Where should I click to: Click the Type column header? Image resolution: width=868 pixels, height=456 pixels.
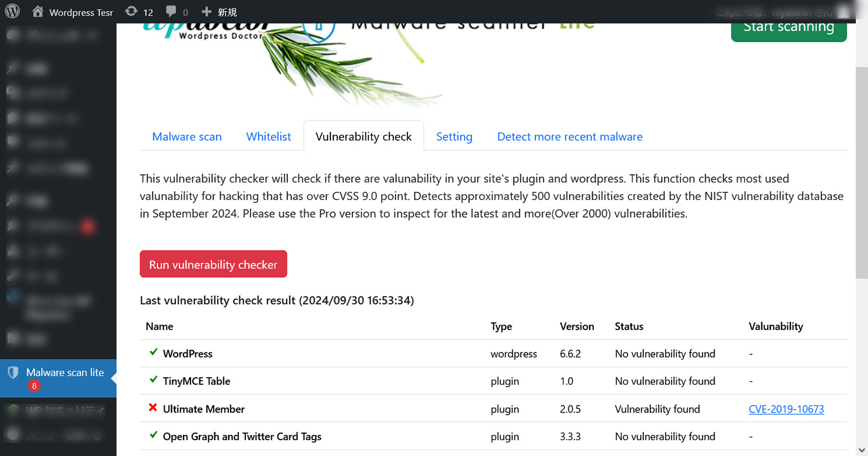point(502,327)
